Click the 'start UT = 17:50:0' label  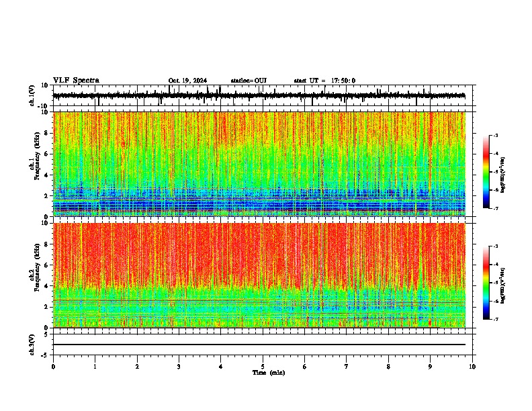click(324, 81)
